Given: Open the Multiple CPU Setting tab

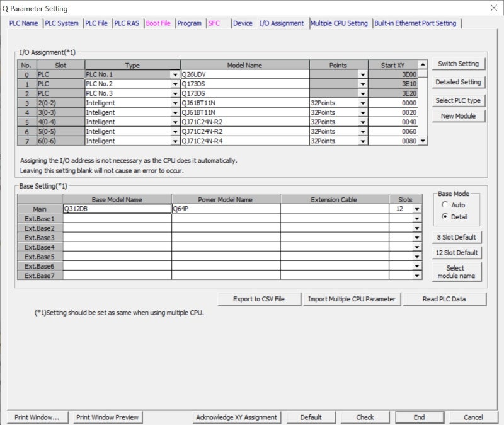Looking at the screenshot, I should pos(339,23).
